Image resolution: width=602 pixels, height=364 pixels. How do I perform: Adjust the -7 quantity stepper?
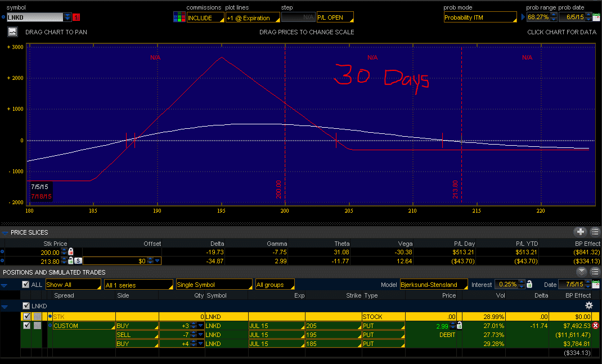pyautogui.click(x=194, y=335)
